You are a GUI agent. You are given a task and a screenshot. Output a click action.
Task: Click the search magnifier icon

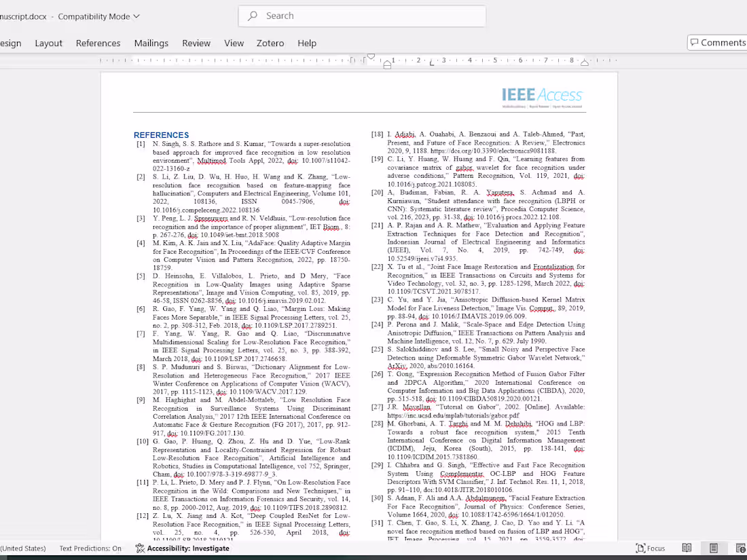click(x=251, y=16)
